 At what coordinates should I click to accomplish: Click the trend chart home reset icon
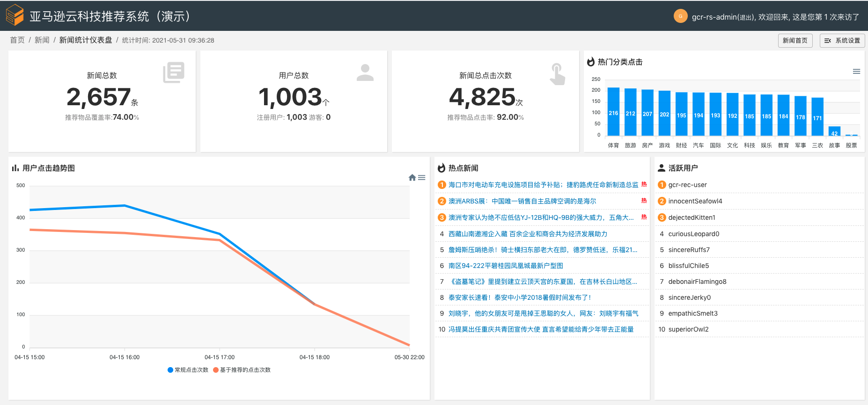tap(412, 178)
